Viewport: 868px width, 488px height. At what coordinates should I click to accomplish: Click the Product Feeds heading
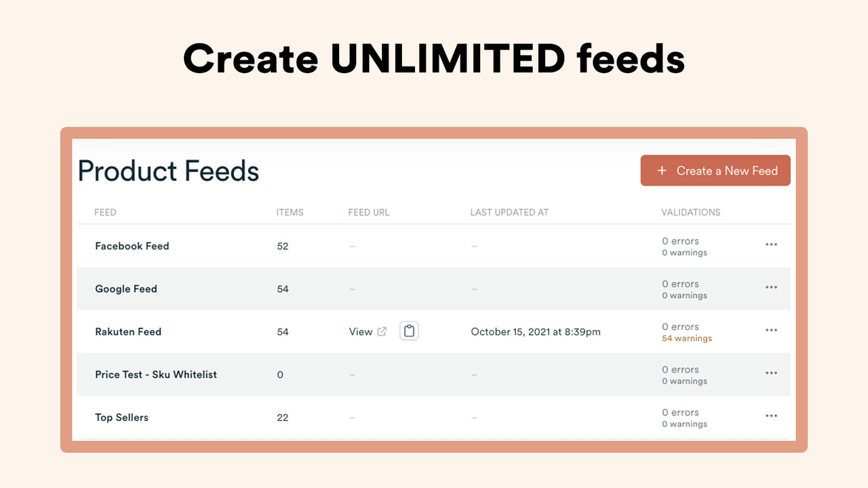click(168, 170)
